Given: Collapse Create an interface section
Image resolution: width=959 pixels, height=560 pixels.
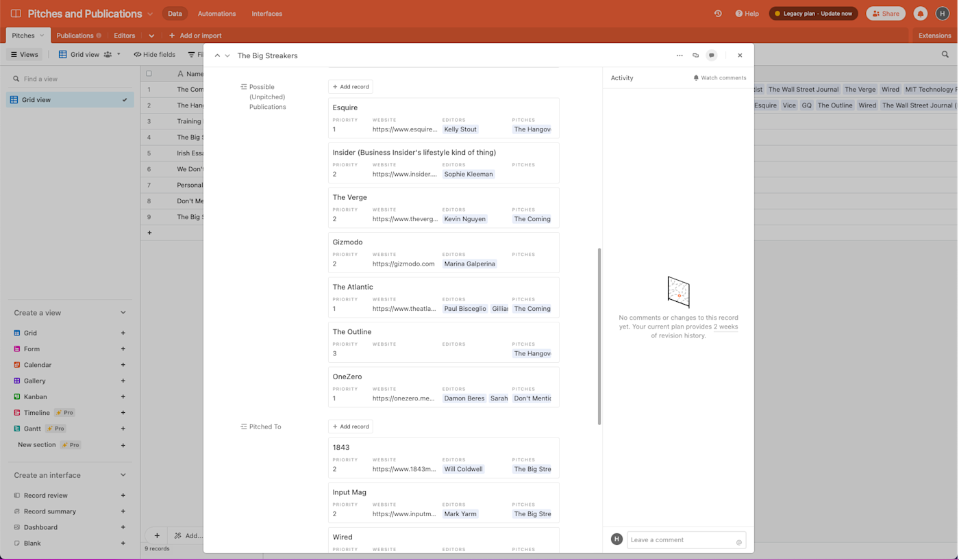Looking at the screenshot, I should [123, 475].
